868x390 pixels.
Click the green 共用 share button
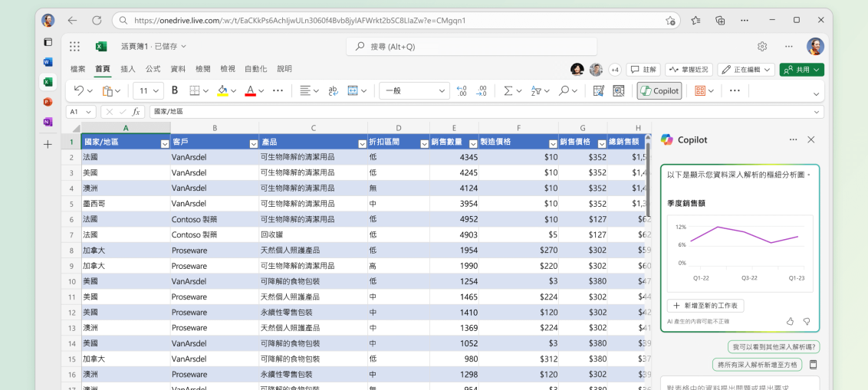(x=801, y=70)
